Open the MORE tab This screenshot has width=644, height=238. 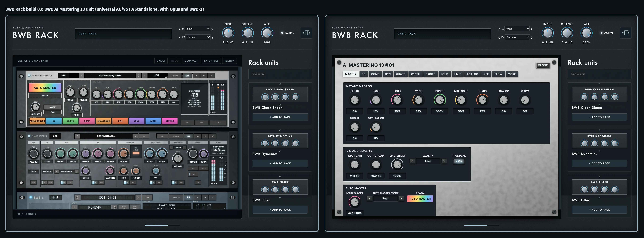511,74
